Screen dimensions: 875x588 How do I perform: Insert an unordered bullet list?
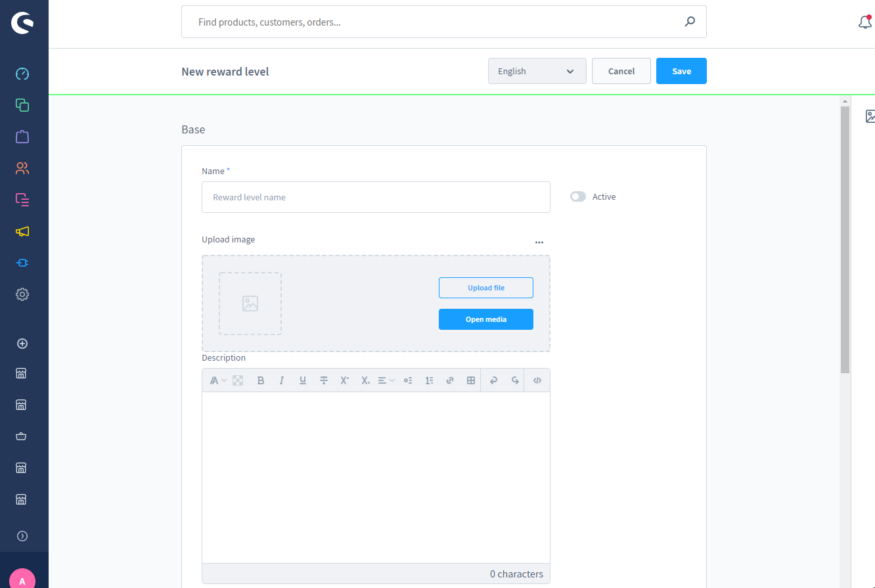[x=408, y=380]
